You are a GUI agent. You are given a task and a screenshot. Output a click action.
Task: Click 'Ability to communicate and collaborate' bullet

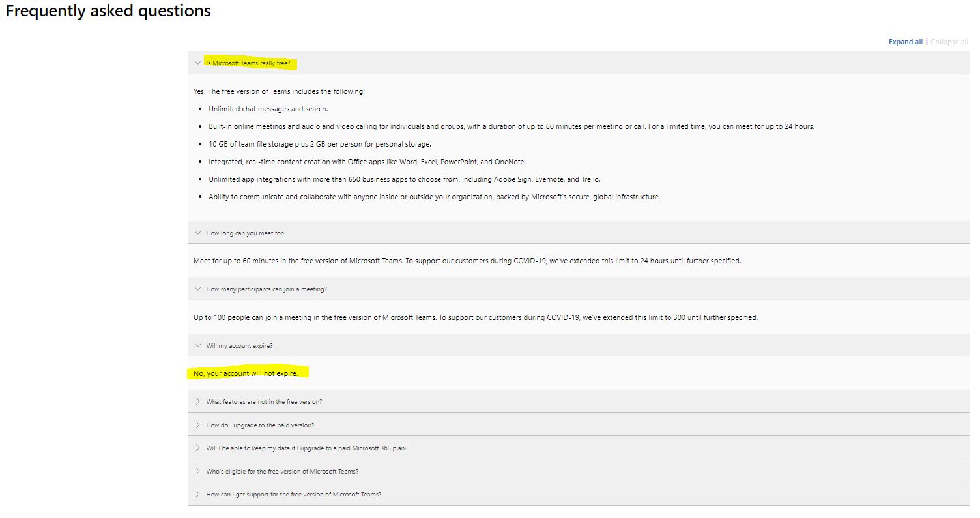click(434, 197)
